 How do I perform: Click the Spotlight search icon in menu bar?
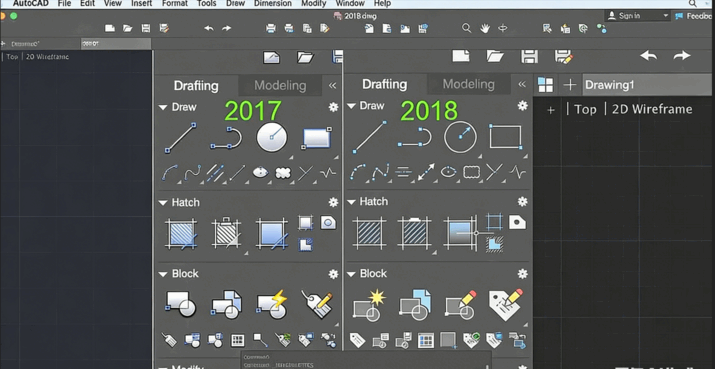coord(693,4)
